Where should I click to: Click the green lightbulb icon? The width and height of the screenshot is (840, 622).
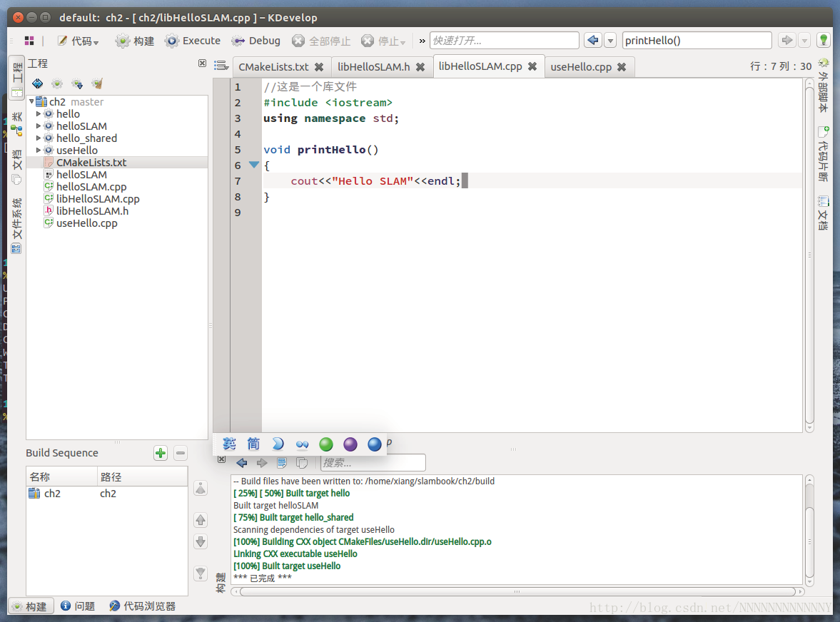pos(824,40)
